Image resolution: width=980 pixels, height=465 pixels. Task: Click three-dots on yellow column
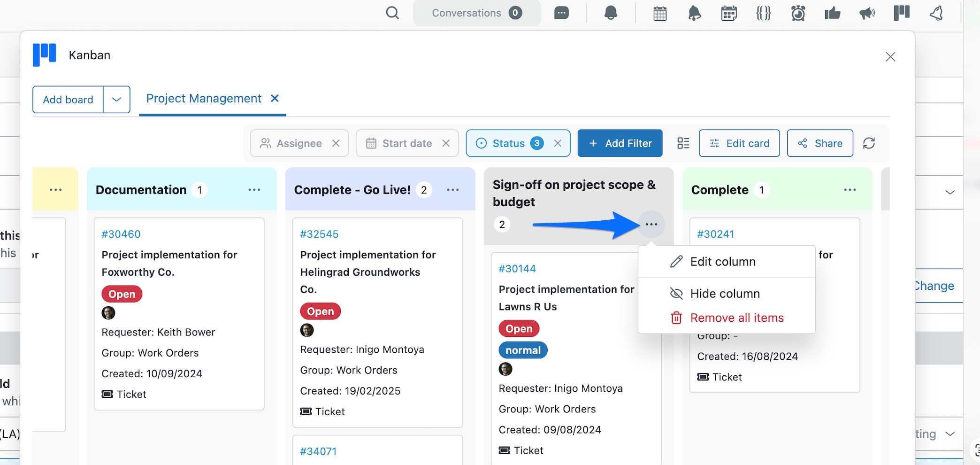(55, 190)
